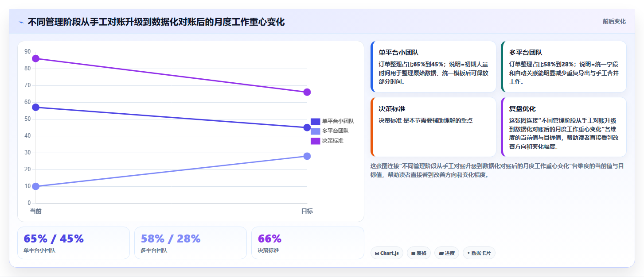644x277 pixels.
Task: Select the purple data point at 当前
Action: pyautogui.click(x=36, y=58)
